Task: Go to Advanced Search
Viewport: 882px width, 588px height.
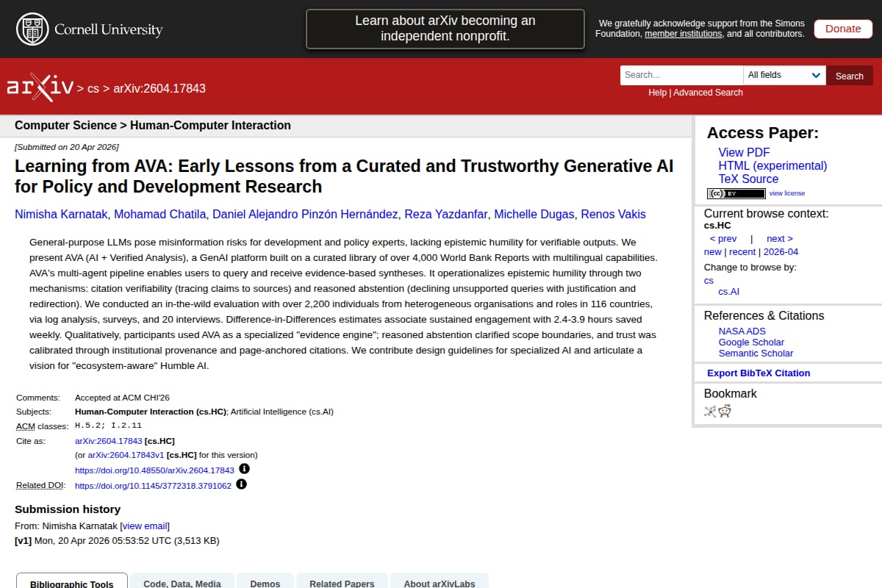Action: click(x=708, y=93)
